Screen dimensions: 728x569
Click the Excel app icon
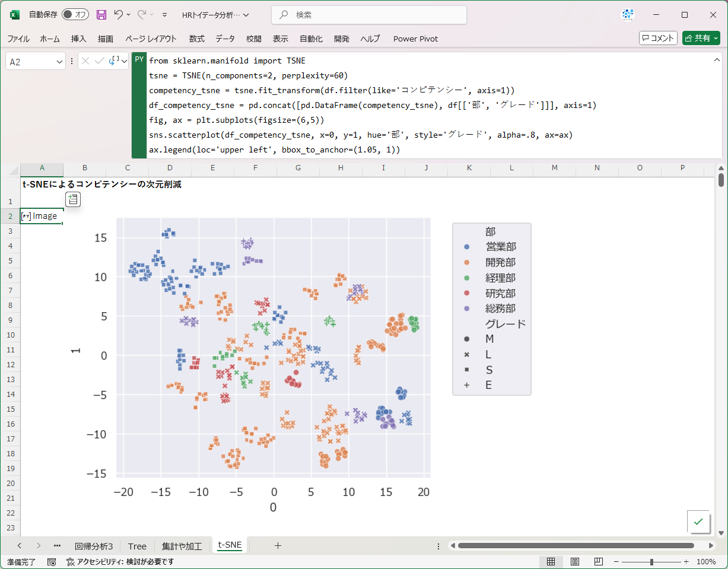point(15,15)
